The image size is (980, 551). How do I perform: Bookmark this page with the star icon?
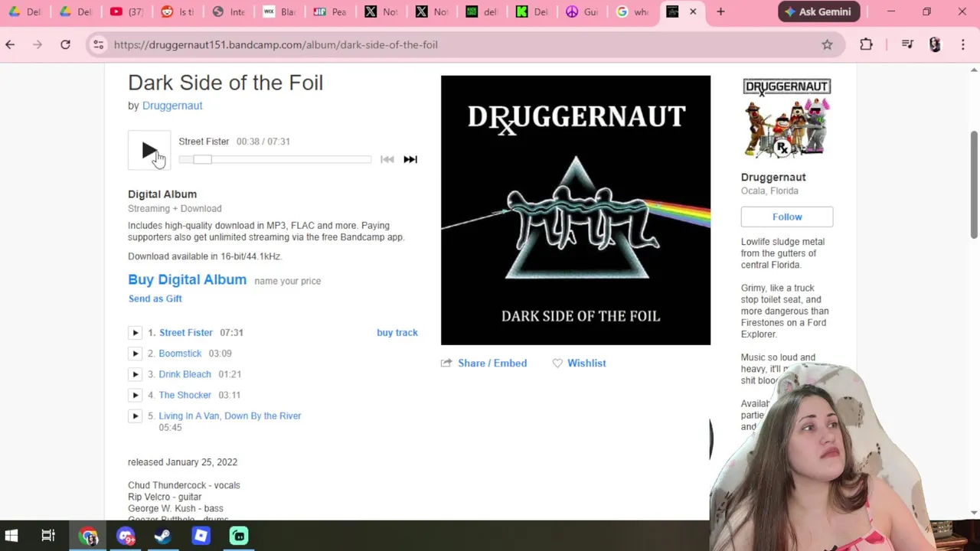click(827, 44)
